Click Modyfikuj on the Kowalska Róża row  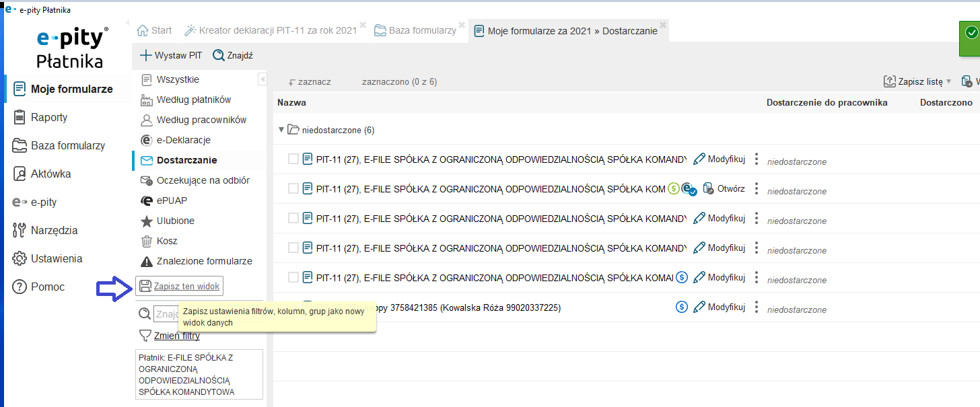tap(719, 307)
